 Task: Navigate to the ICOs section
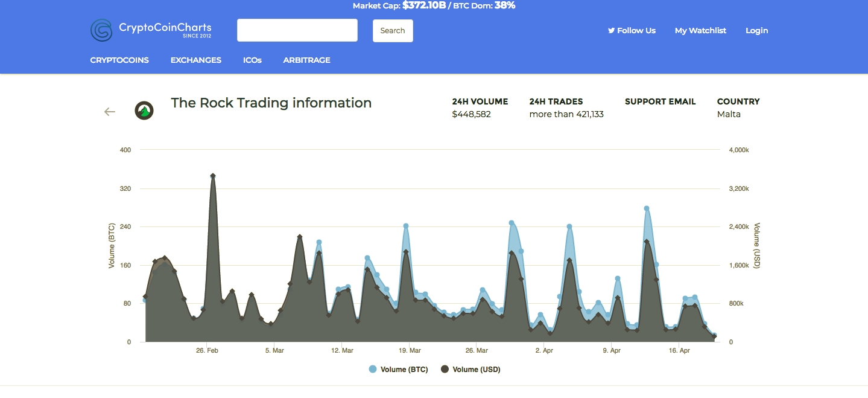252,60
